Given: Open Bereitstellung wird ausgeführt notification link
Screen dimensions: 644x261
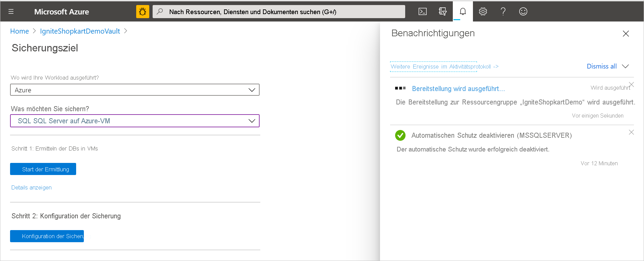Looking at the screenshot, I should (x=458, y=89).
